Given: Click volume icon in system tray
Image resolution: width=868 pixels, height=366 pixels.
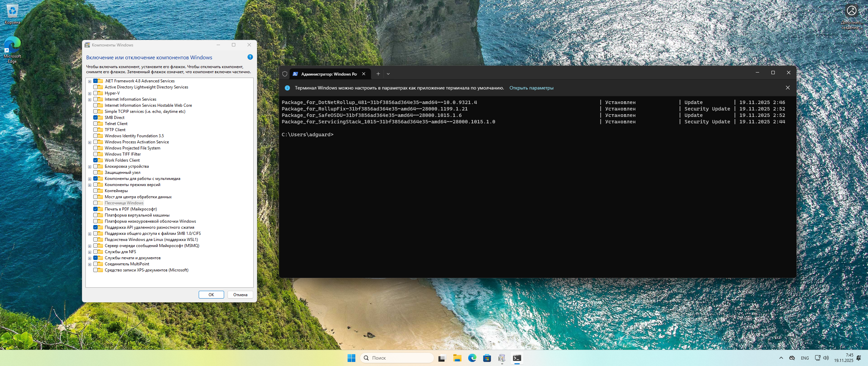Looking at the screenshot, I should [826, 358].
